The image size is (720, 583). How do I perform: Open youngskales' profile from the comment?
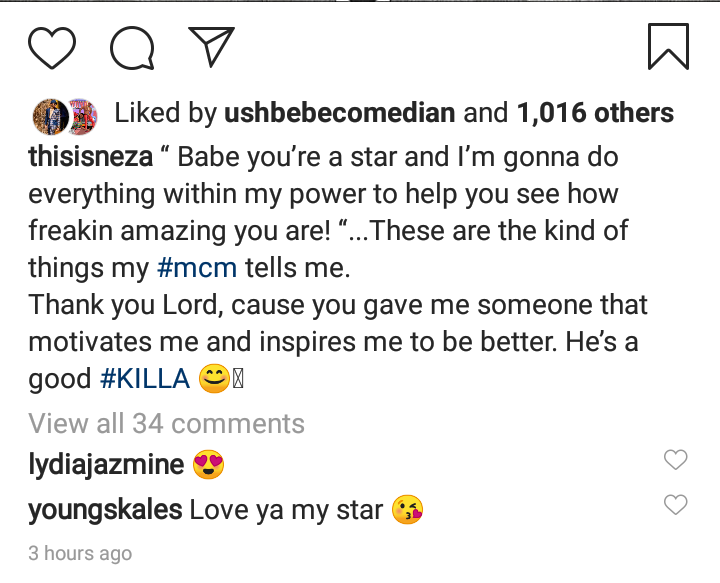click(105, 510)
